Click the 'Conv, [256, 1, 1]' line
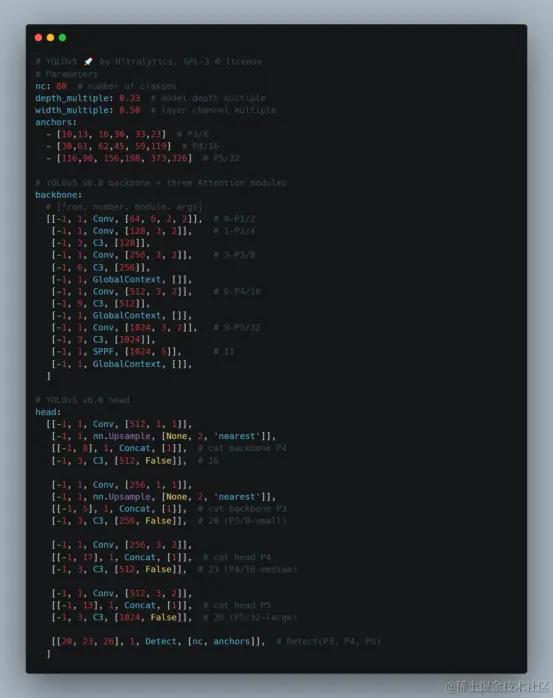The width and height of the screenshot is (554, 698). pyautogui.click(x=121, y=484)
